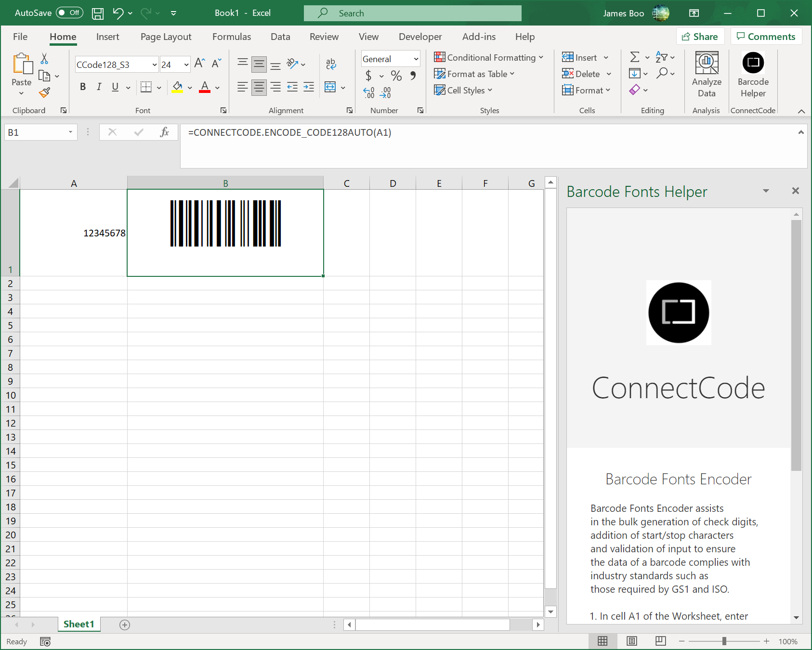
Task: Switch to the Formulas tab
Action: (232, 37)
